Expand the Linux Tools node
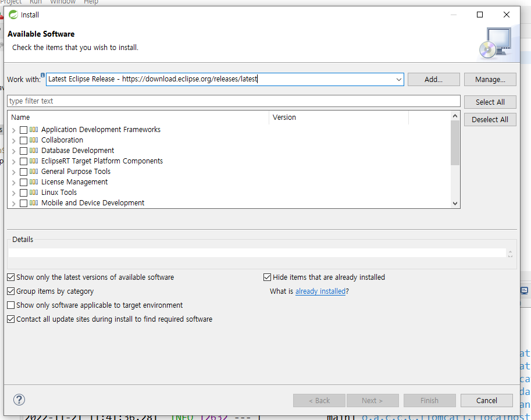 pos(13,193)
